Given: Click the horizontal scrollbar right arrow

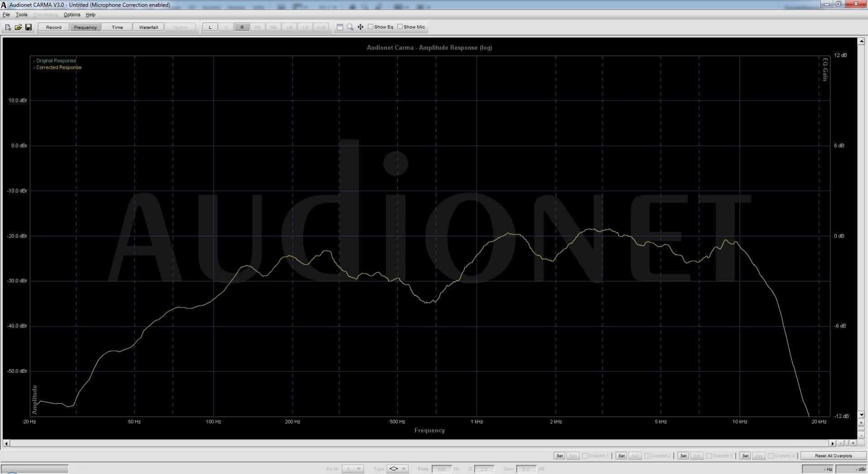Looking at the screenshot, I should pos(832,443).
